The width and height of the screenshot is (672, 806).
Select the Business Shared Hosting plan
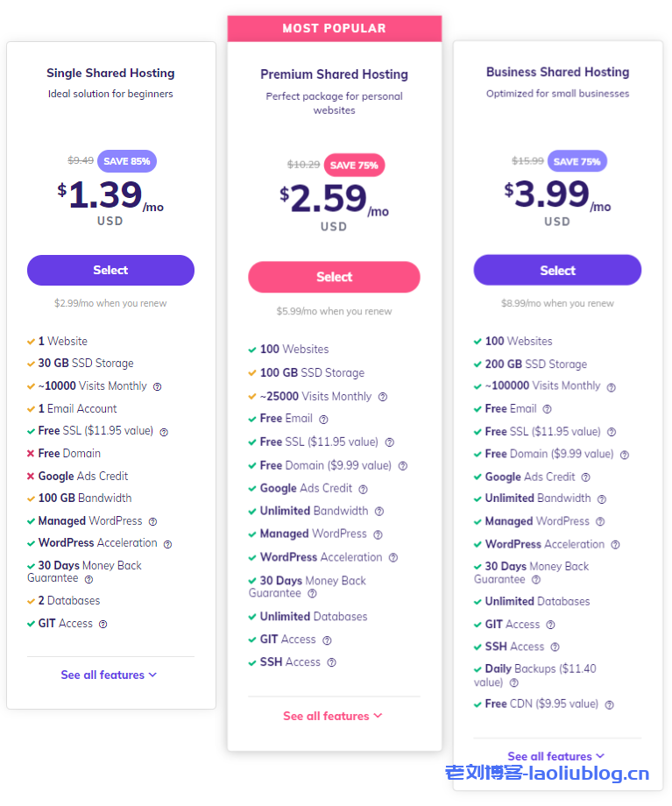click(x=557, y=270)
